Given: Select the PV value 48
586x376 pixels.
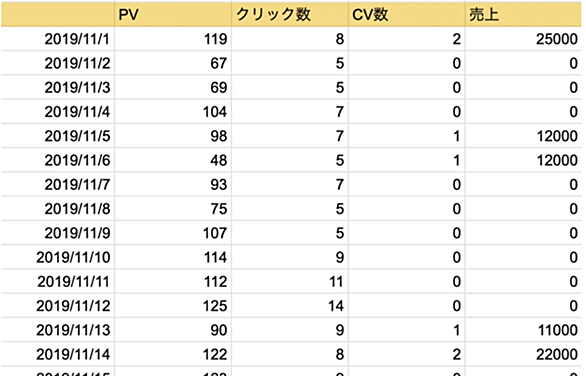Looking at the screenshot, I should click(173, 160).
